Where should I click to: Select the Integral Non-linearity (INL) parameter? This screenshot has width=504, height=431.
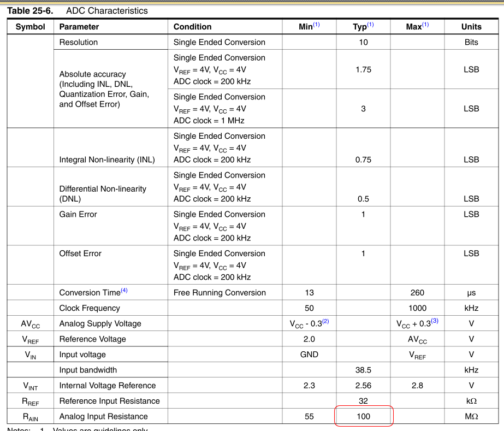tap(107, 160)
